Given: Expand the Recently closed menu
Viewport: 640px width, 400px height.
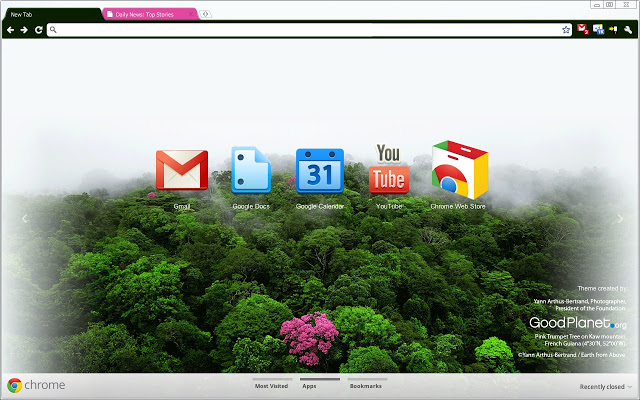Looking at the screenshot, I should 606,387.
